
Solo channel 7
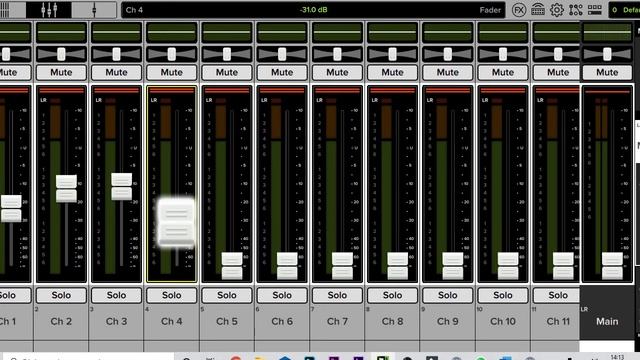click(337, 295)
